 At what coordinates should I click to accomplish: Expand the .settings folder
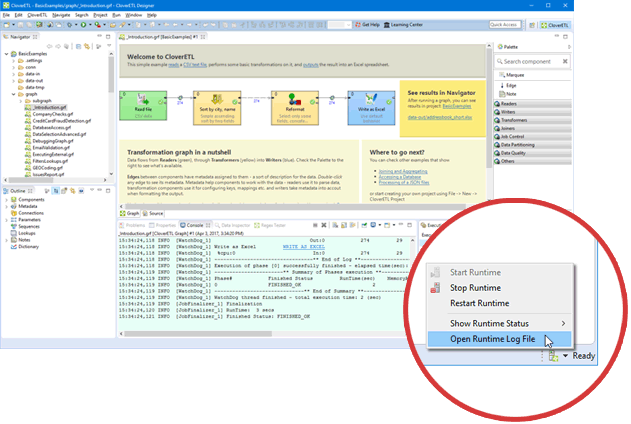pyautogui.click(x=13, y=61)
